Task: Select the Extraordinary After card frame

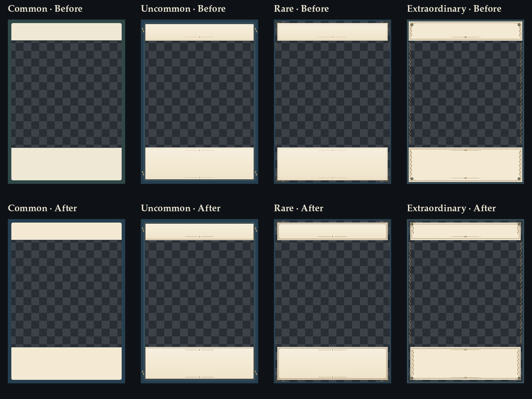Action: 465,301
